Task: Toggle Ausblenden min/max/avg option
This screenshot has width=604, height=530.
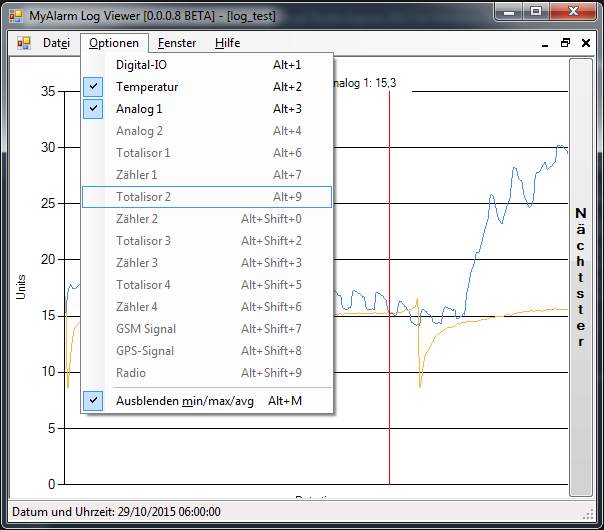Action: (207, 401)
